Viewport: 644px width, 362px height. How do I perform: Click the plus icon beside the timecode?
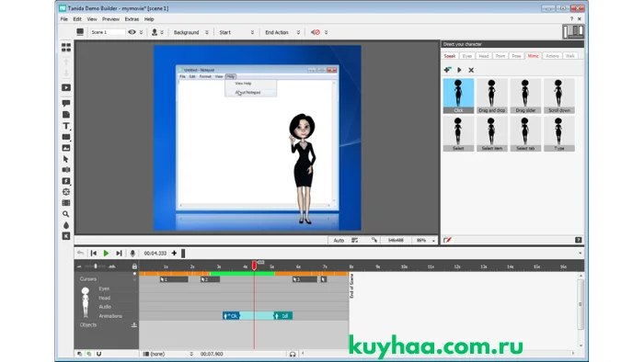174,254
